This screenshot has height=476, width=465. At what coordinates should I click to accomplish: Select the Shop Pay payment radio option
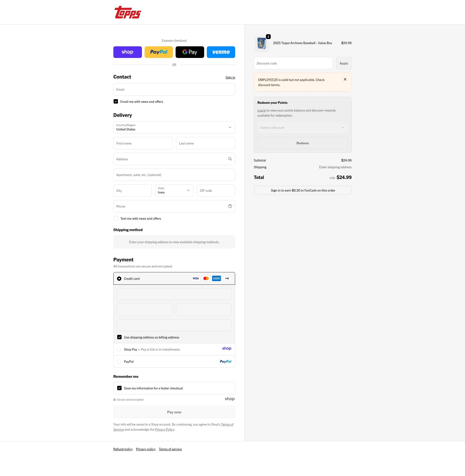pyautogui.click(x=119, y=349)
